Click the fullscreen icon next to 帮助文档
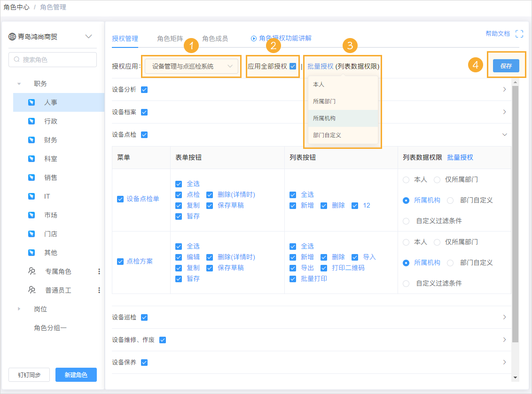 (518, 34)
